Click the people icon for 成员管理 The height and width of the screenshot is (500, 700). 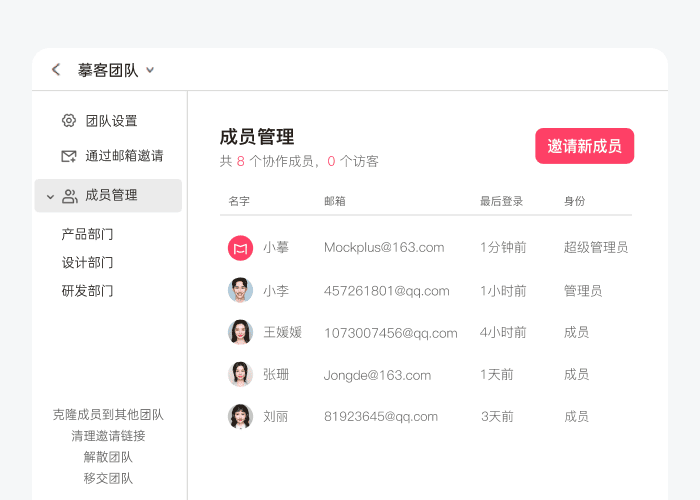pyautogui.click(x=70, y=196)
